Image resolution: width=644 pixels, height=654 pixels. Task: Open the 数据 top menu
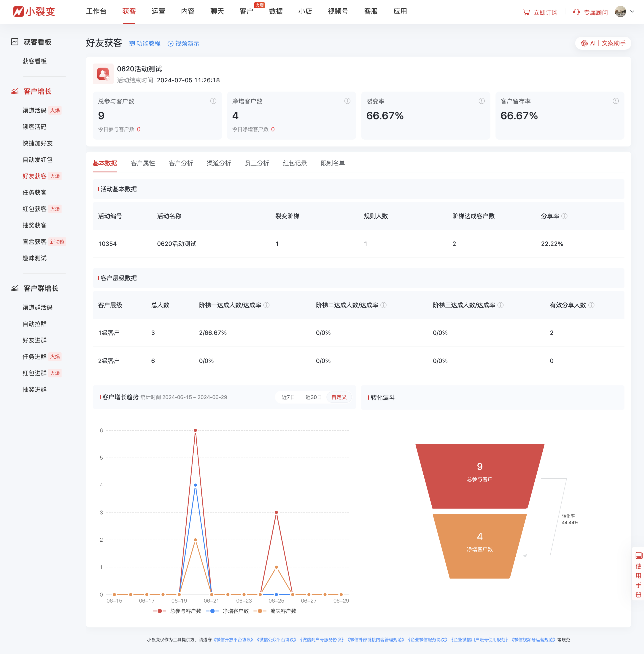pyautogui.click(x=276, y=11)
